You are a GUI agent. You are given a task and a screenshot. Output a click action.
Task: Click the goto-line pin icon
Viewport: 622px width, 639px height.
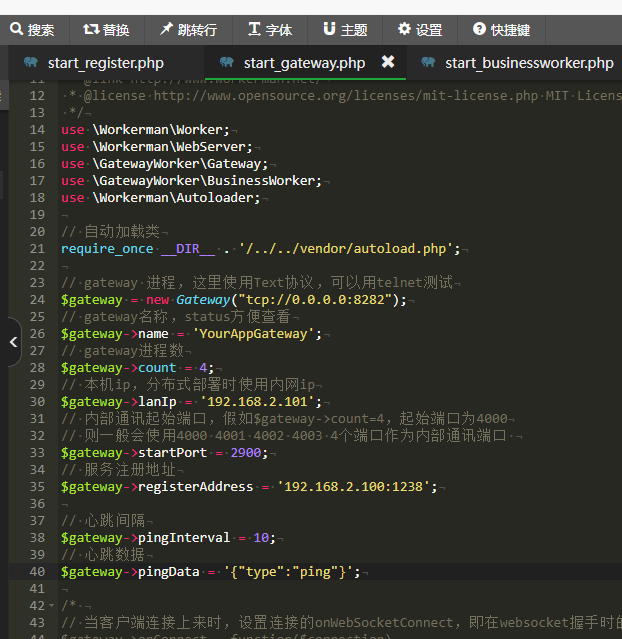165,30
